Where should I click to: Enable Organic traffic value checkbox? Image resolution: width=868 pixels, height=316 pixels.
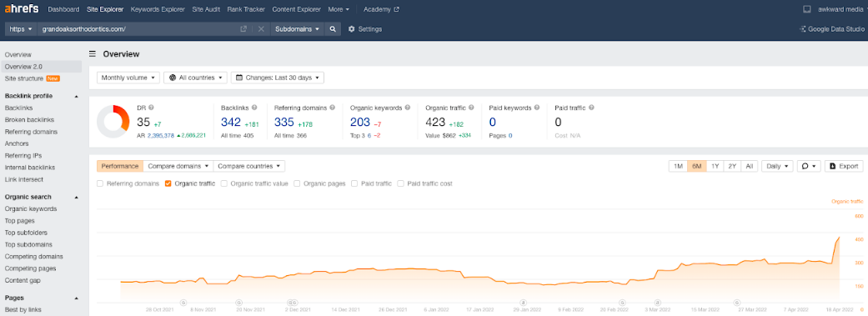tap(224, 183)
